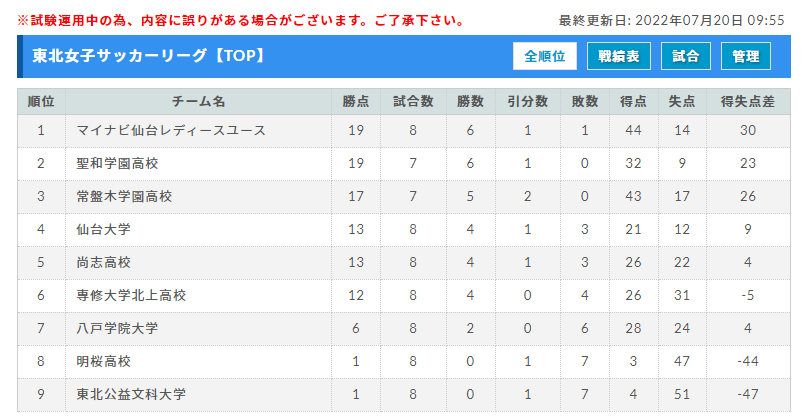Select team マイナビ仙台レディースユース
This screenshot has width=805, height=418.
tap(171, 130)
